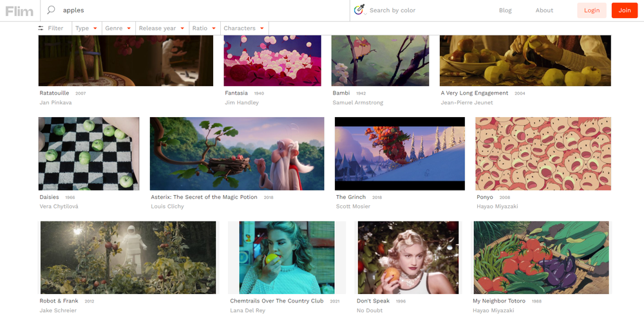Click Hayao Miyazaki under Ponyo
Screen dimensions: 644x316
497,207
